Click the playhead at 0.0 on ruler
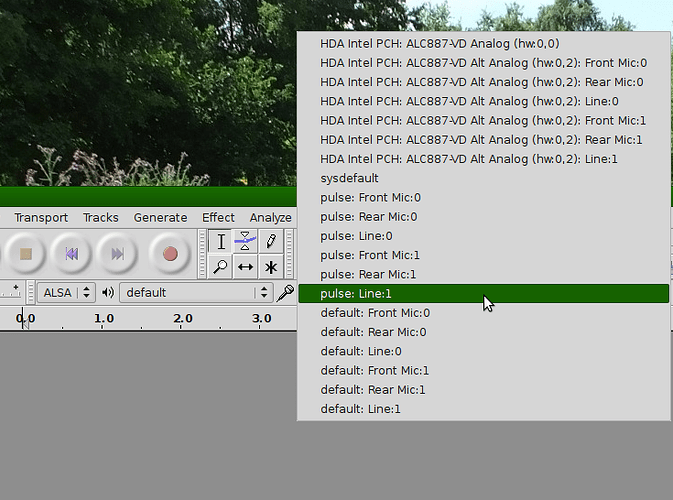Viewport: 673px width, 500px height. 24,319
